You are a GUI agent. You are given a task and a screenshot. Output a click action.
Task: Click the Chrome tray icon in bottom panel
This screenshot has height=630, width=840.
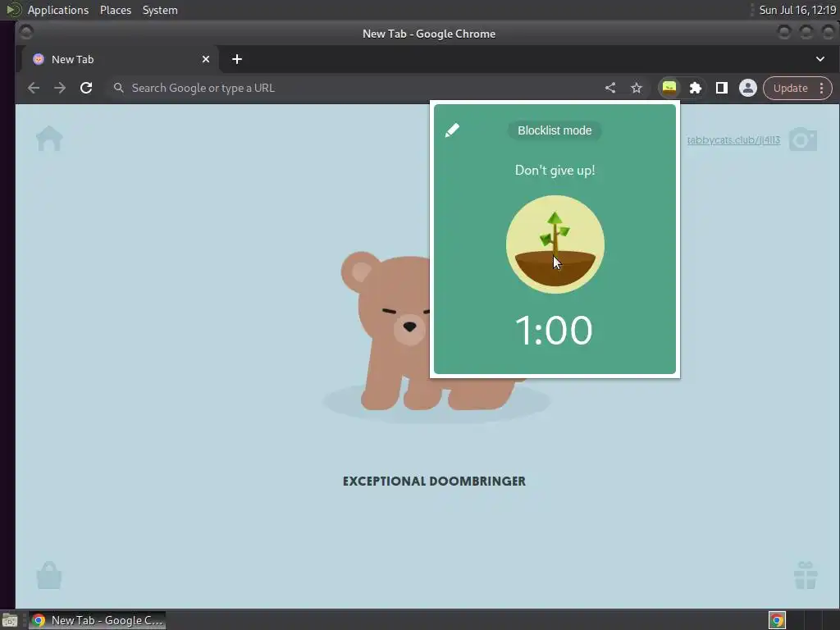(x=777, y=620)
